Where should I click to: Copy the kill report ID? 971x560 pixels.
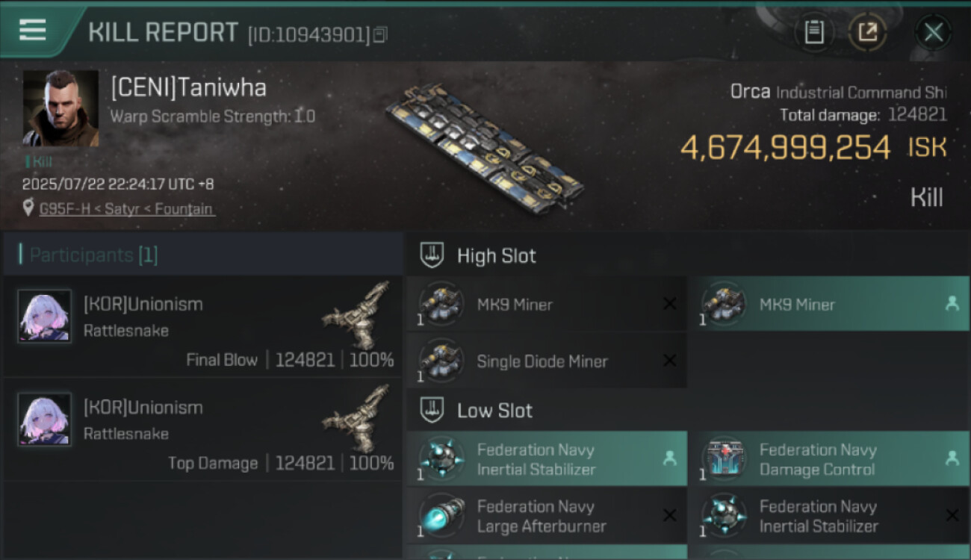click(380, 34)
